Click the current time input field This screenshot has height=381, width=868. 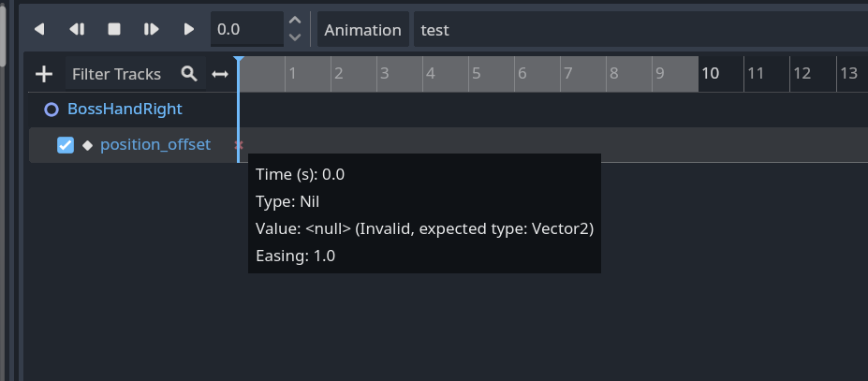[x=245, y=30]
